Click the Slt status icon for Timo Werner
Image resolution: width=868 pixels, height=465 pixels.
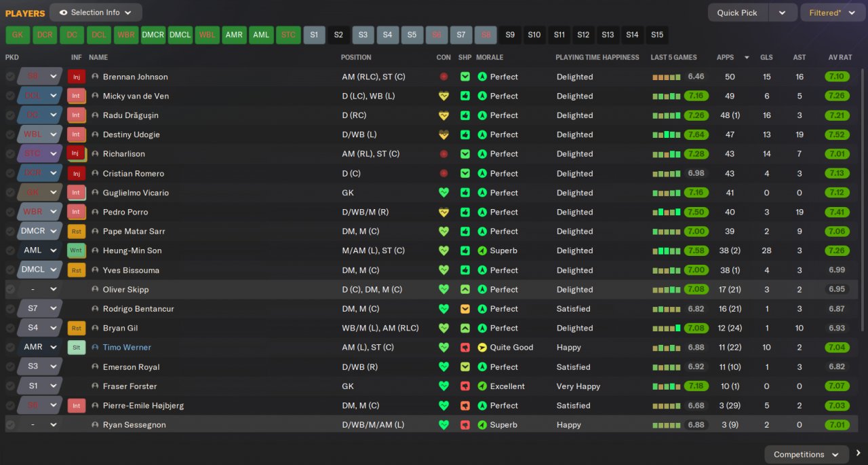(x=77, y=348)
